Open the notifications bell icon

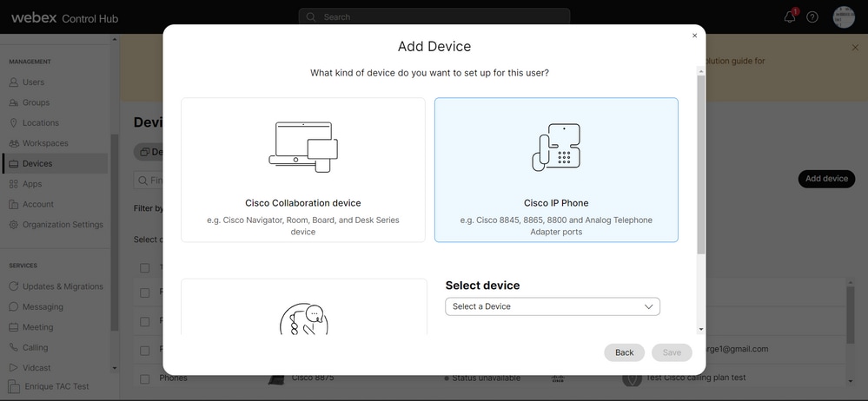(790, 16)
